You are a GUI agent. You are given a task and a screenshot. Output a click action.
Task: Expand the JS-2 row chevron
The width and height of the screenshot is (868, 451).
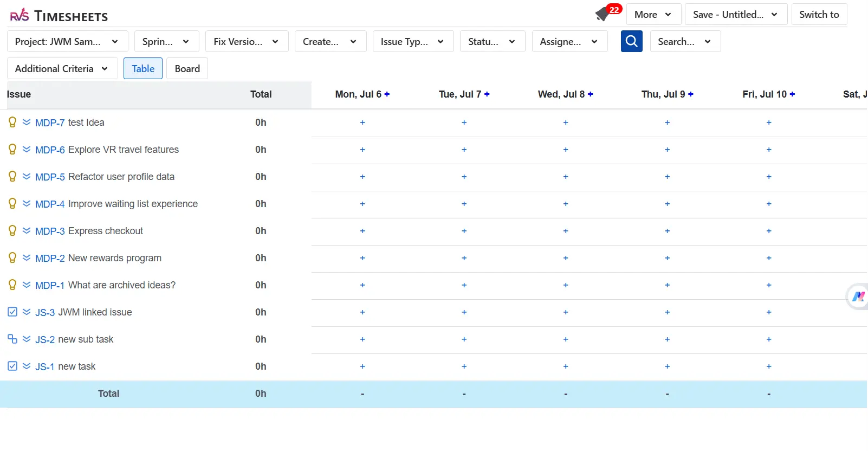coord(27,339)
